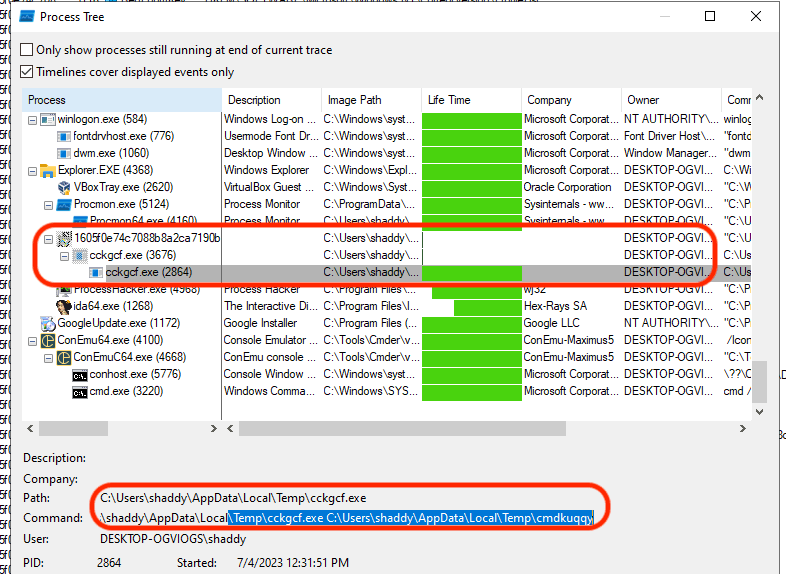The image size is (786, 574).
Task: Click the Google Installer description cell
Action: (260, 323)
